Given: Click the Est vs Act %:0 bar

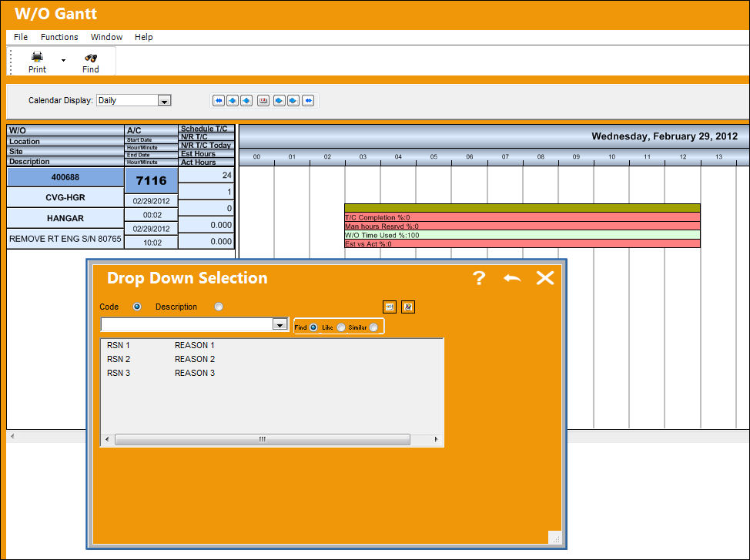Looking at the screenshot, I should click(x=522, y=244).
